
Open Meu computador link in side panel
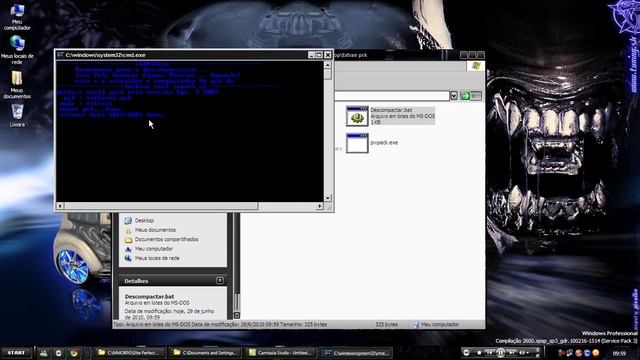click(x=149, y=249)
